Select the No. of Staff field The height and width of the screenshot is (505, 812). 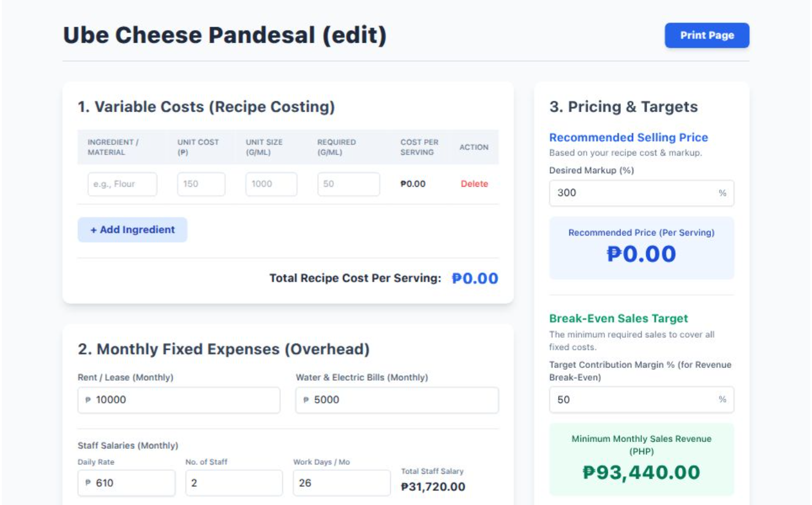(x=233, y=483)
